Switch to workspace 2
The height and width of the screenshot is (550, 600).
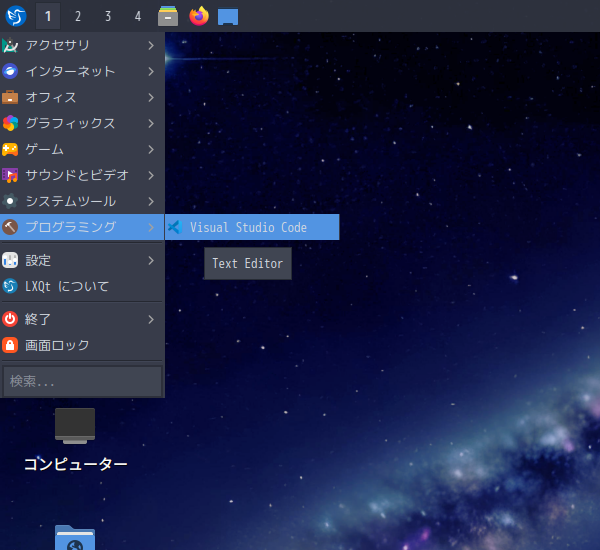[78, 16]
